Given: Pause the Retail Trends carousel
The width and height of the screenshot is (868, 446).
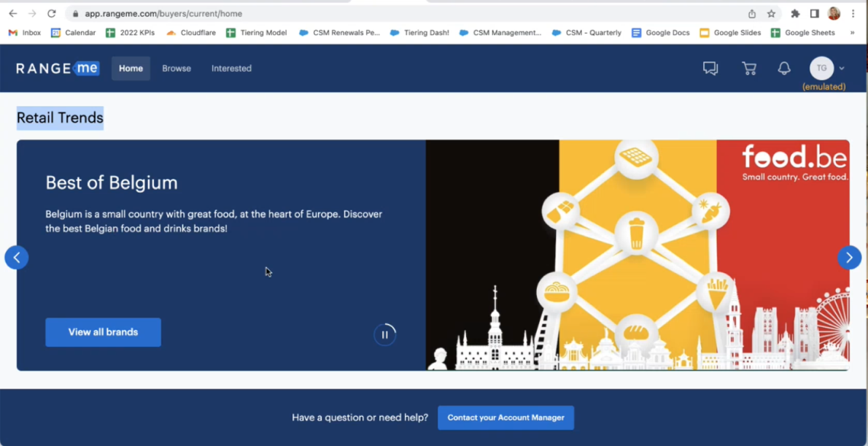Looking at the screenshot, I should click(x=384, y=334).
